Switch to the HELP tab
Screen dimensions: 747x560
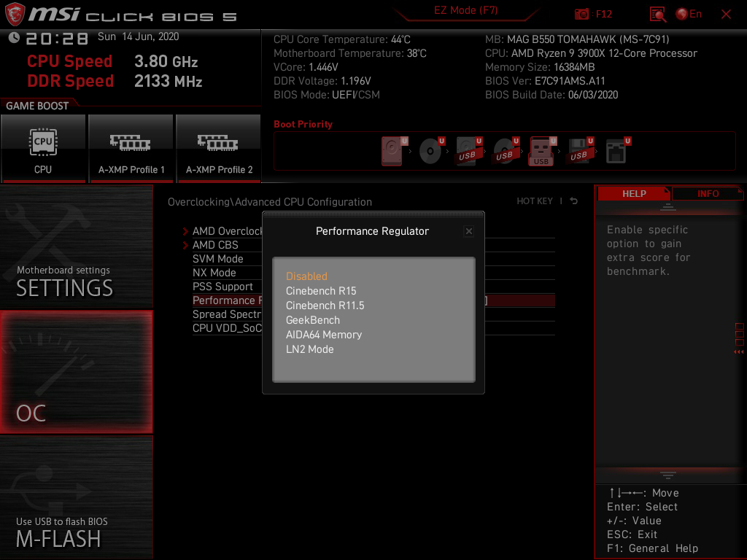pyautogui.click(x=634, y=193)
